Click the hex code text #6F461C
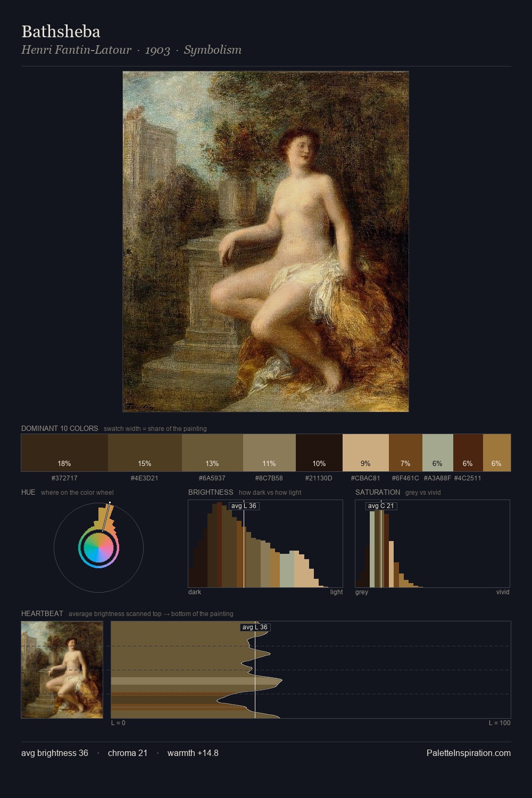The height and width of the screenshot is (798, 532). [405, 478]
